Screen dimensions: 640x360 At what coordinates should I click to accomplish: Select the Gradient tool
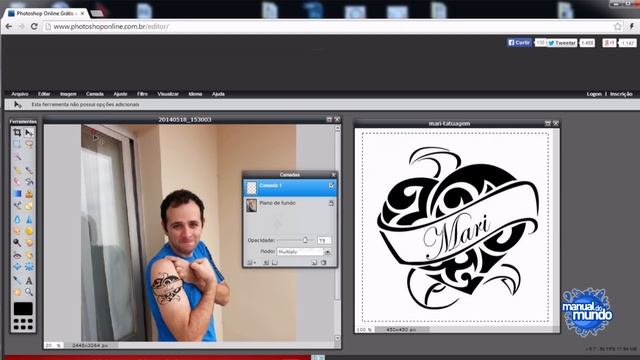point(17,193)
